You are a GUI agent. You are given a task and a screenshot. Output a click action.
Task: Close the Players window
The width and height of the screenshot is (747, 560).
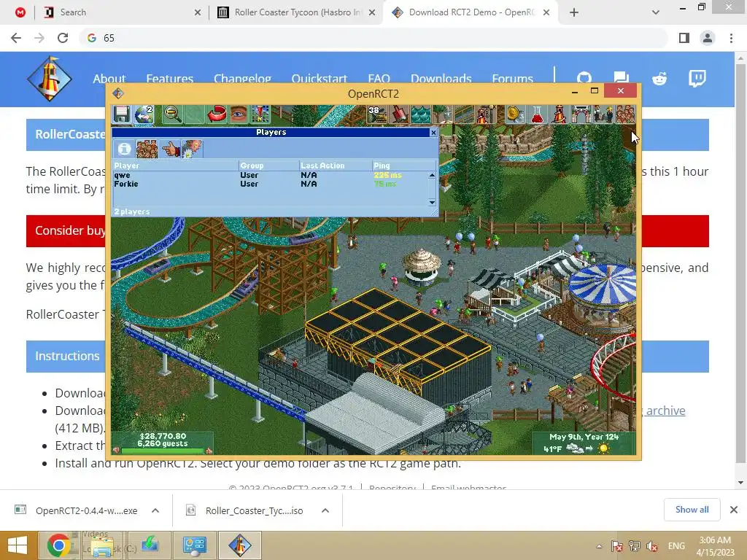pyautogui.click(x=433, y=133)
